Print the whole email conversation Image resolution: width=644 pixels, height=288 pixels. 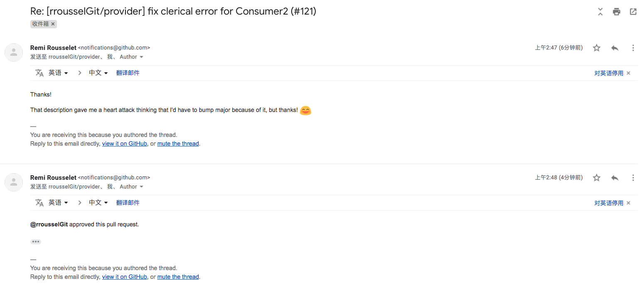coord(617,12)
